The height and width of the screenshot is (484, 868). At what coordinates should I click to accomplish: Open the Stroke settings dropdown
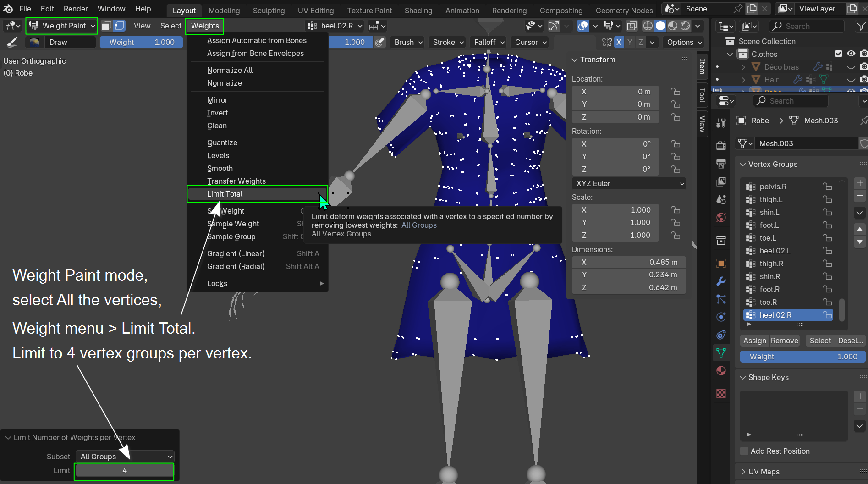pos(448,42)
